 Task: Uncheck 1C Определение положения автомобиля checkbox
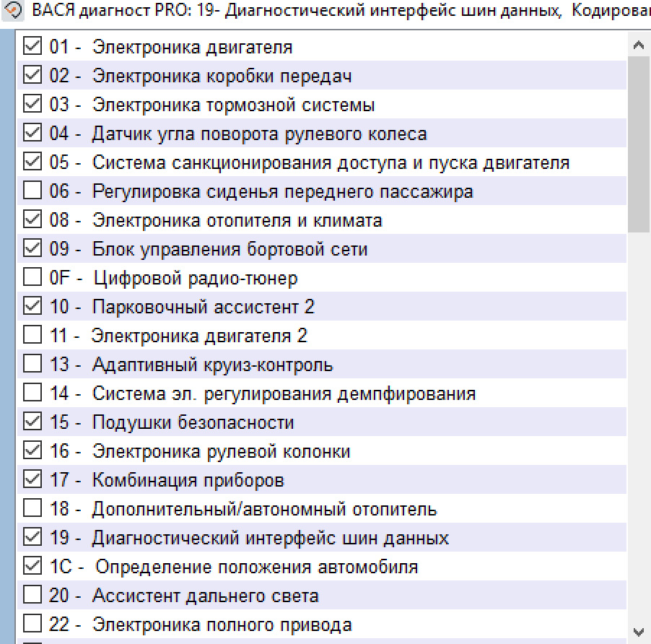point(32,565)
